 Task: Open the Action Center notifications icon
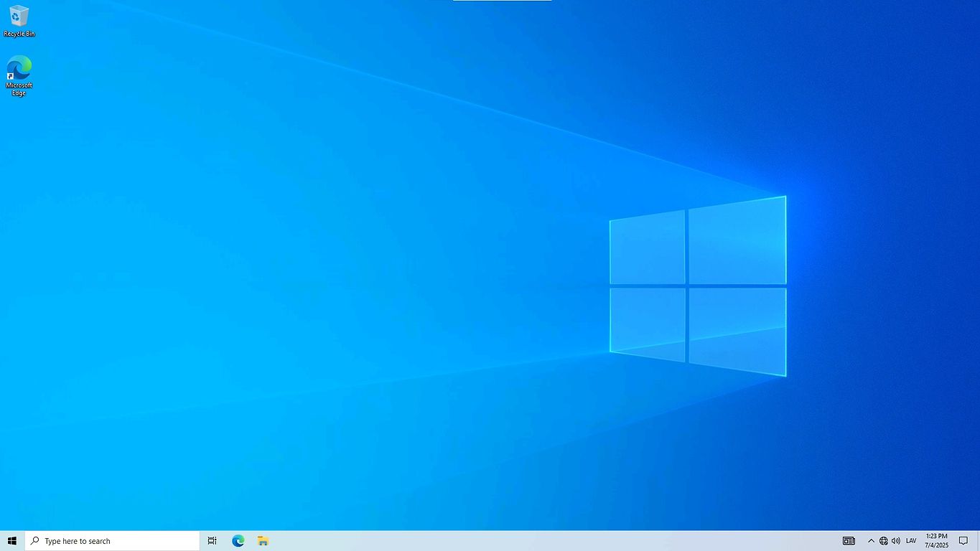[963, 541]
